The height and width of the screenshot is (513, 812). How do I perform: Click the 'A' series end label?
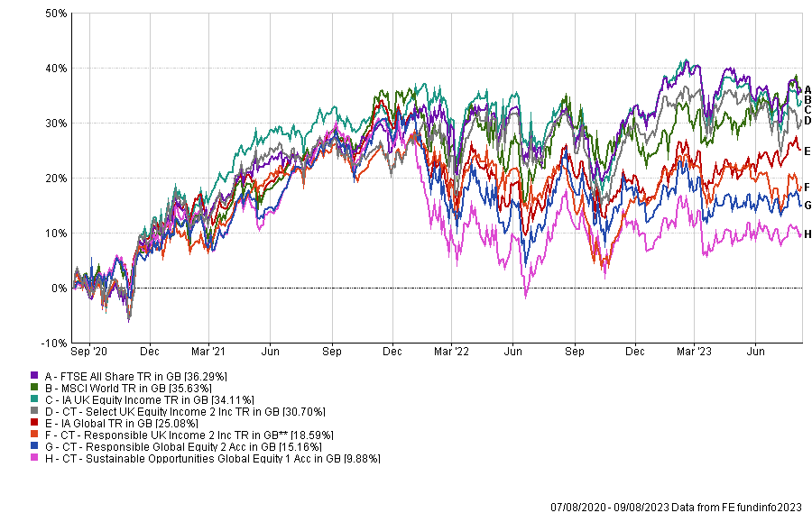click(807, 89)
